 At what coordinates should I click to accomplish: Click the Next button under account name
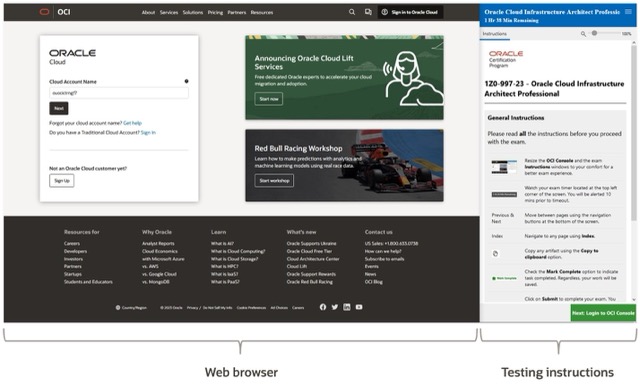[59, 108]
